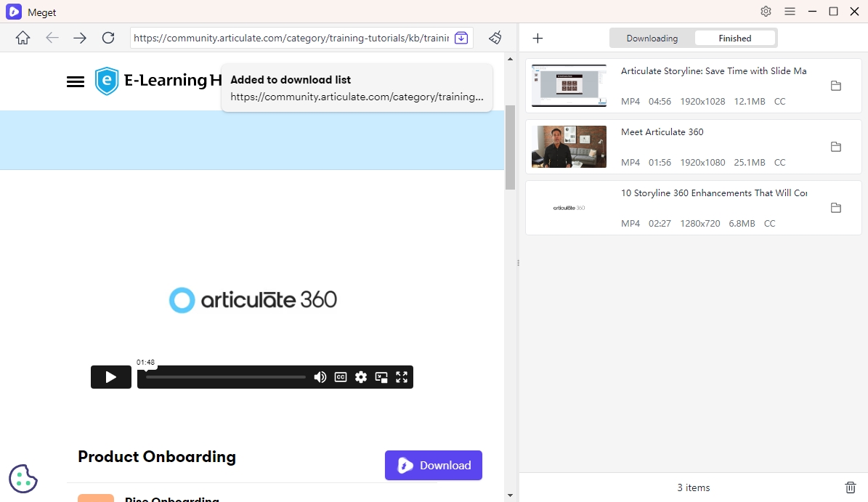868x502 pixels.
Task: Open the Articulate Storyline Slide Ma thumbnail
Action: pos(569,86)
